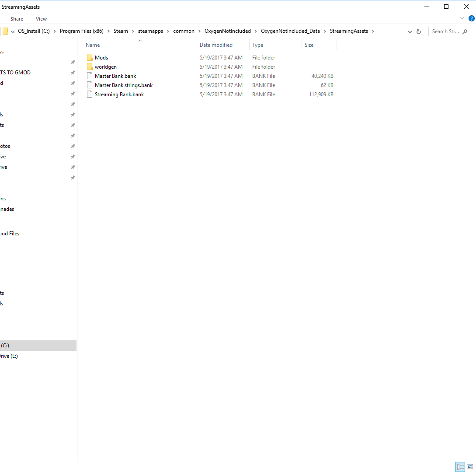Viewport: 476px width, 472px height.
Task: Navigate to OxygenNotIncluded_Data breadcrumb
Action: 291,31
